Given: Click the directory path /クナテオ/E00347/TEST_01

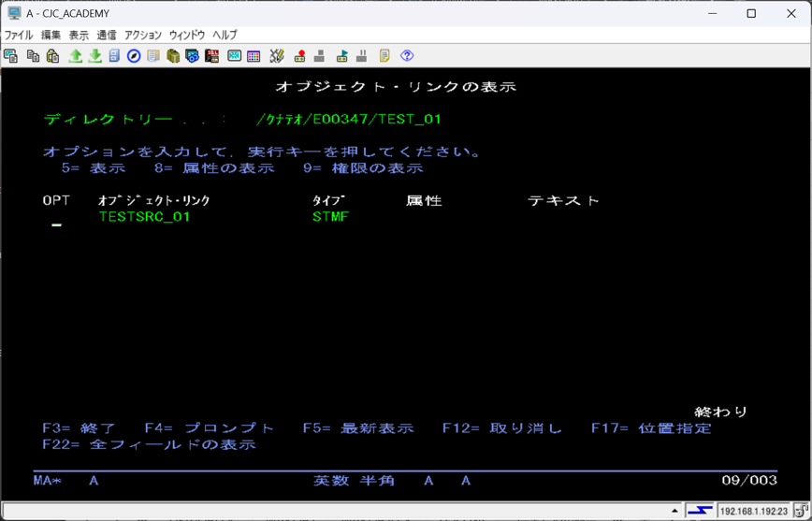Looking at the screenshot, I should [x=349, y=119].
